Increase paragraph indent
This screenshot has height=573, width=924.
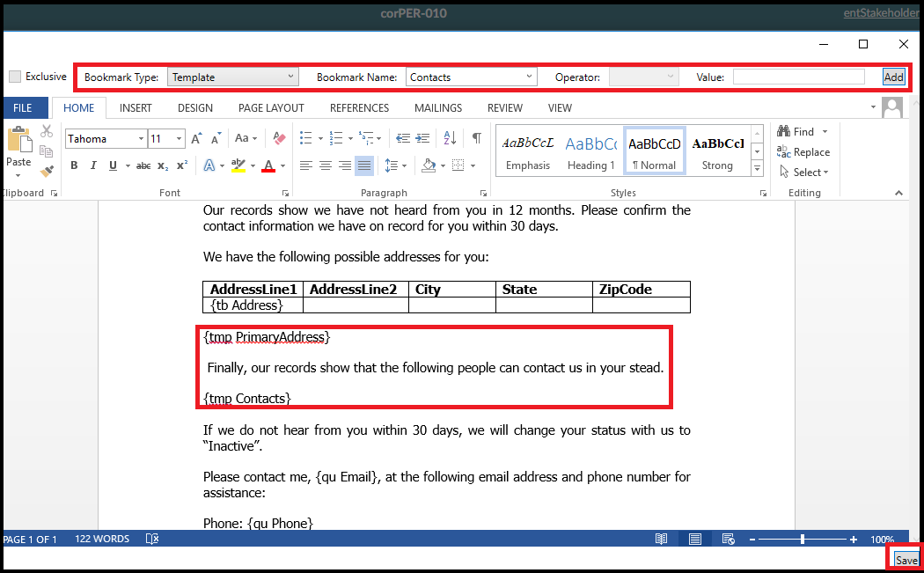422,138
